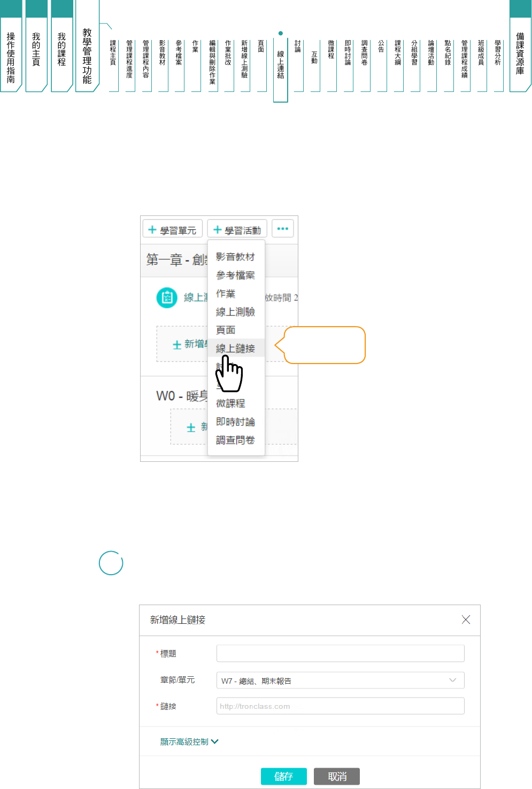Click the plus icon on 學習活動 button

point(217,230)
